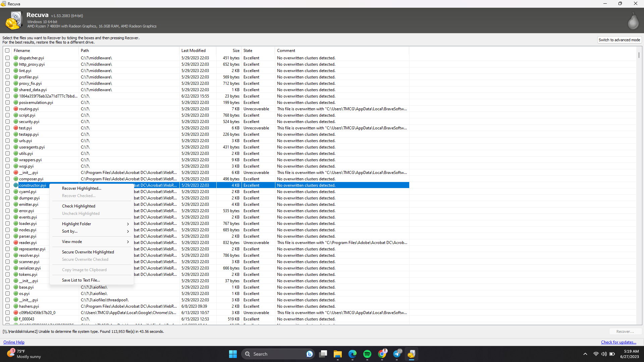This screenshot has height=362, width=644.
Task: Open the network status tray icon
Action: 596,354
